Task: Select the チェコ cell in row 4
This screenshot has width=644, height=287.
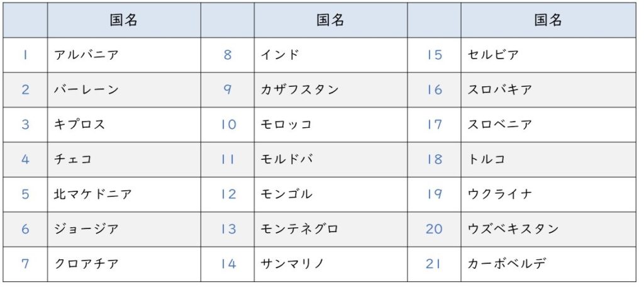Action: (124, 159)
